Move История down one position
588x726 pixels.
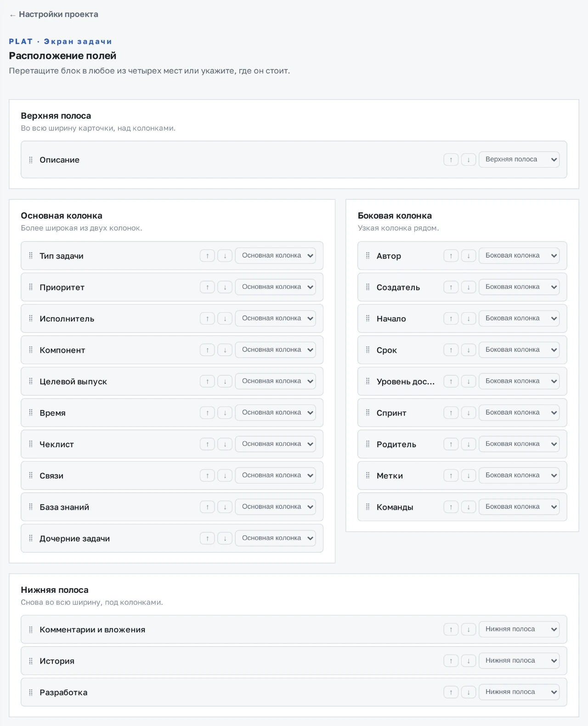pyautogui.click(x=469, y=661)
